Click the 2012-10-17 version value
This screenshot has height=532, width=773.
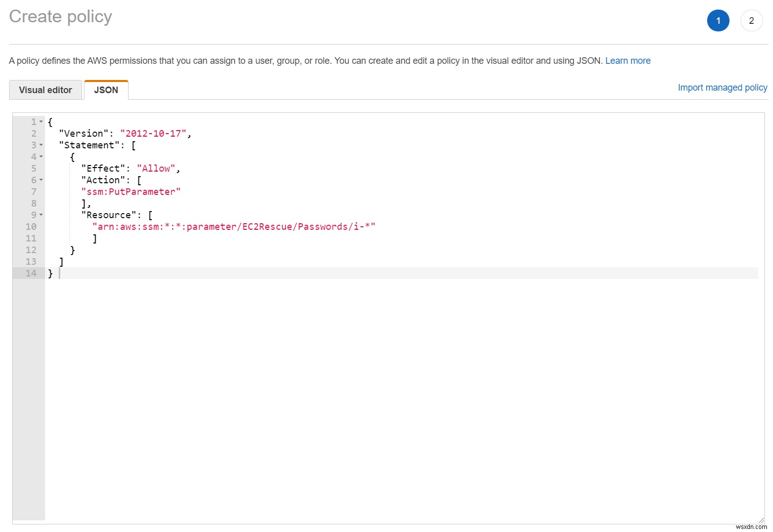click(154, 133)
